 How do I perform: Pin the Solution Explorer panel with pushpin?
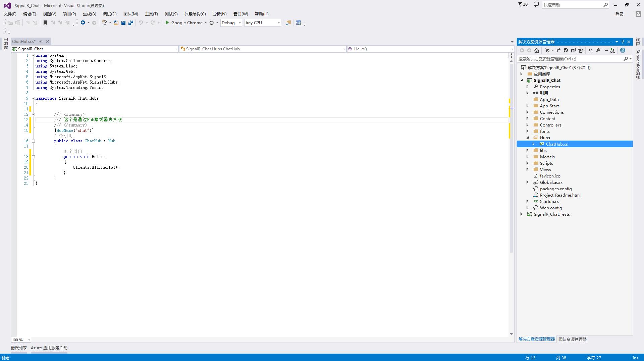pos(623,42)
